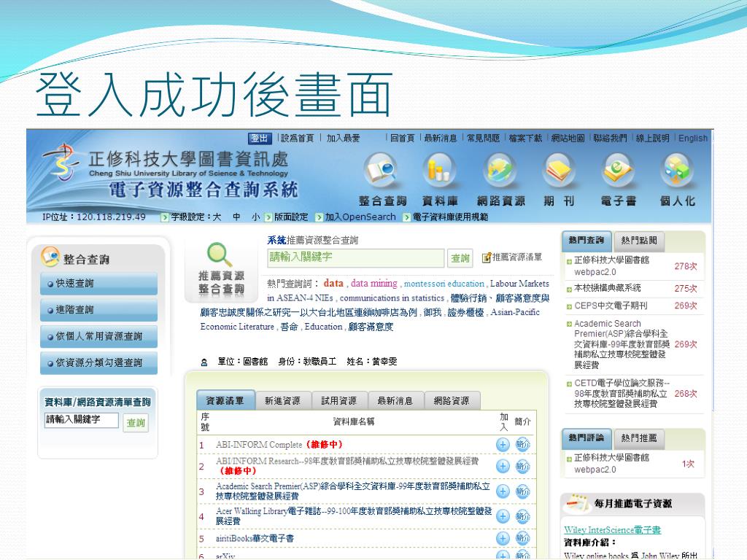Switch language to English
Viewport: 747px width, 560px height.
tap(693, 138)
